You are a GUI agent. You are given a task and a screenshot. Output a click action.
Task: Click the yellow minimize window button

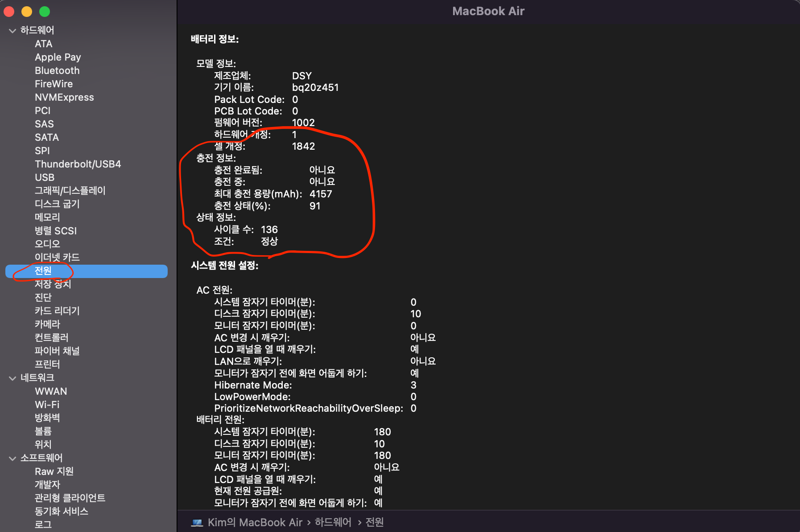click(27, 12)
